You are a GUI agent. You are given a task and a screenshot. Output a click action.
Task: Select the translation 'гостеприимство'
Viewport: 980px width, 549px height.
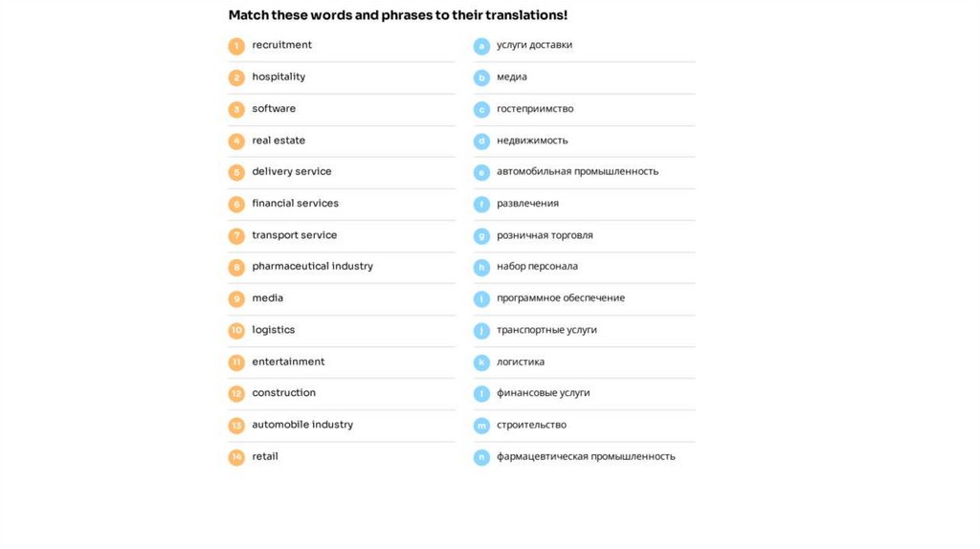pos(535,109)
